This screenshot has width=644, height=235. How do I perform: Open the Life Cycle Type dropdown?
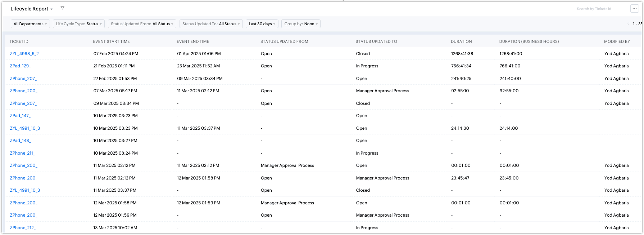(x=79, y=24)
